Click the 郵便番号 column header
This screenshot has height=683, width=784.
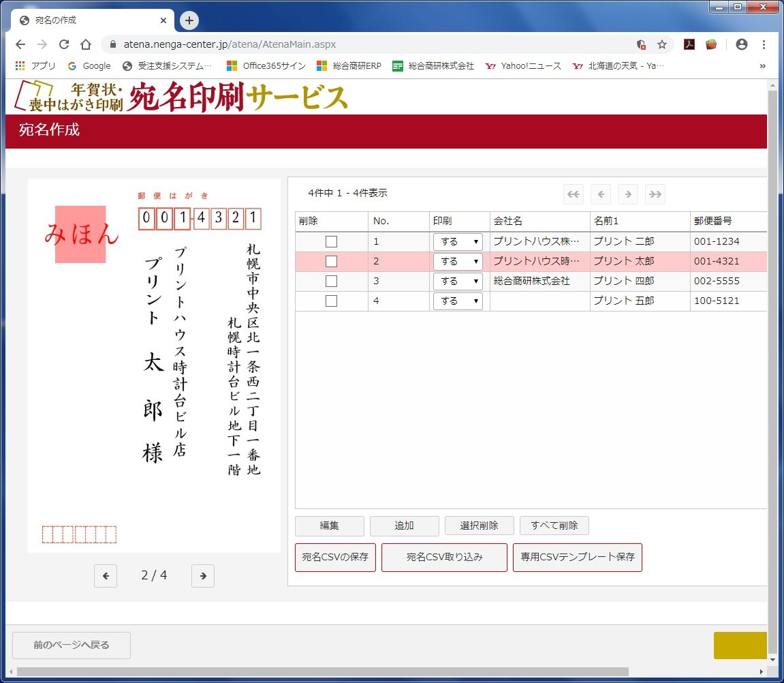[x=728, y=221]
